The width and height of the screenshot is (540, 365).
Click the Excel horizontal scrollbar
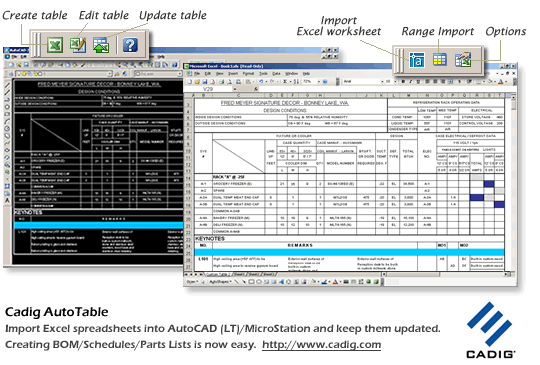point(445,274)
